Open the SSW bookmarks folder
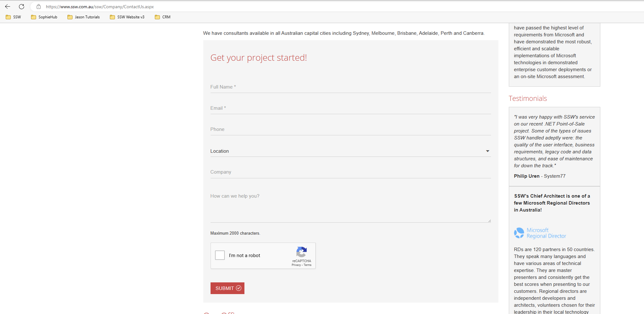644x314 pixels. point(13,17)
